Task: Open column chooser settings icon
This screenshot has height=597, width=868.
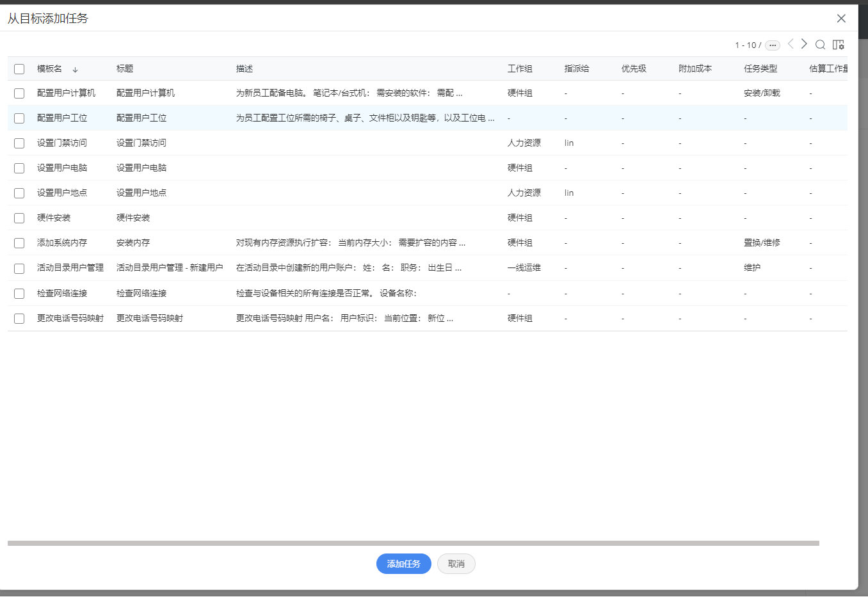Action: 838,45
